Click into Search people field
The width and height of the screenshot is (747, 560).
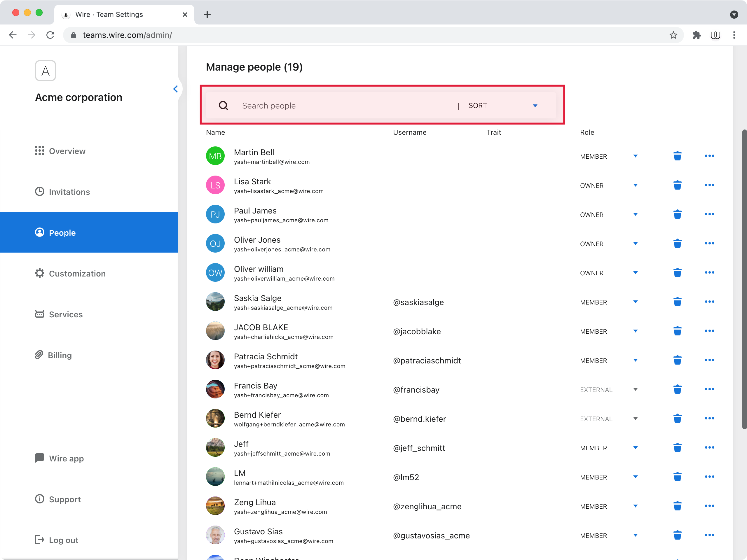344,106
